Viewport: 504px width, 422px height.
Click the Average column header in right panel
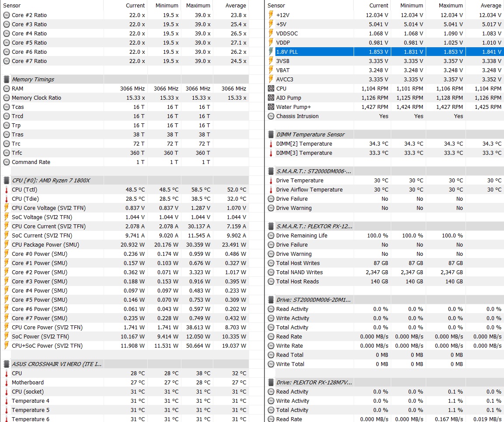(491, 6)
